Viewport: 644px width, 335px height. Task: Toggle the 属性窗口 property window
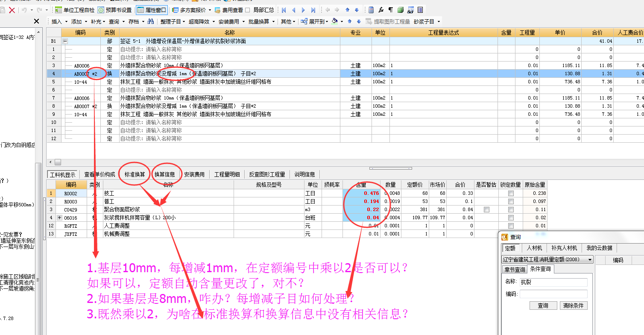pyautogui.click(x=152, y=10)
